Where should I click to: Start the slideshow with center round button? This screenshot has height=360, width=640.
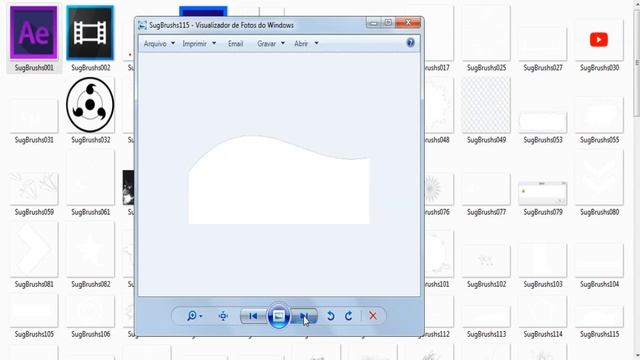(279, 316)
